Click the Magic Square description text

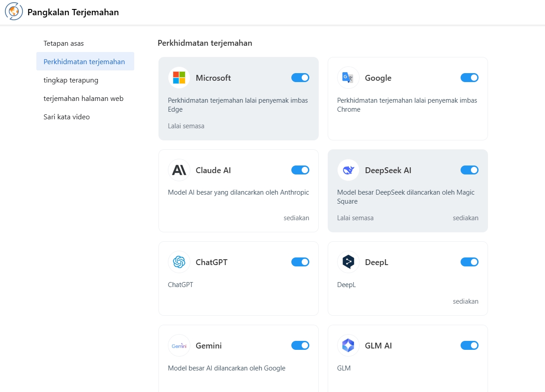[x=406, y=197]
